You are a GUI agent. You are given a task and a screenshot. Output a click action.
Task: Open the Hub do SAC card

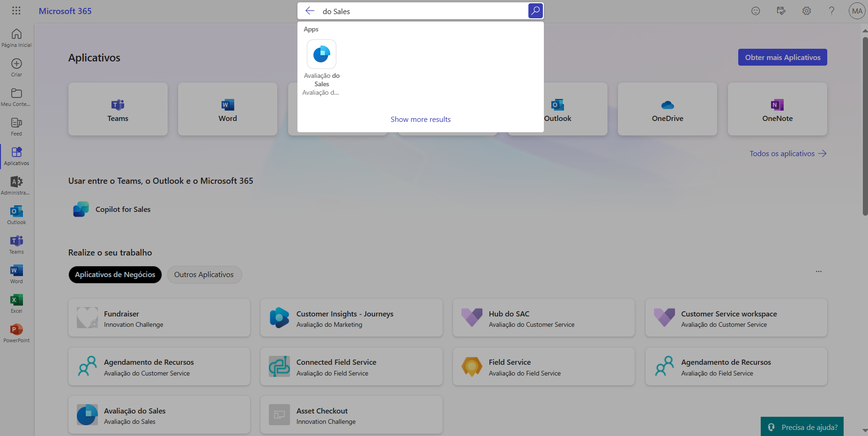coord(544,318)
